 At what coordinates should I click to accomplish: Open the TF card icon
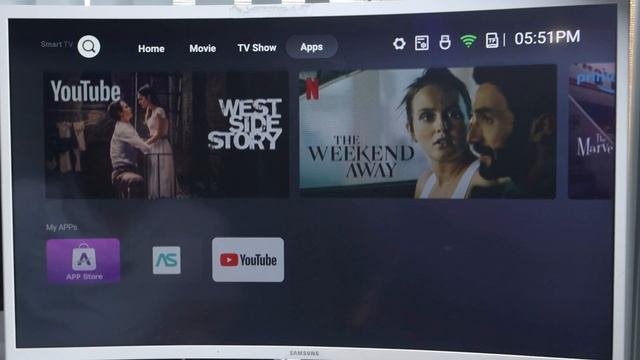491,40
